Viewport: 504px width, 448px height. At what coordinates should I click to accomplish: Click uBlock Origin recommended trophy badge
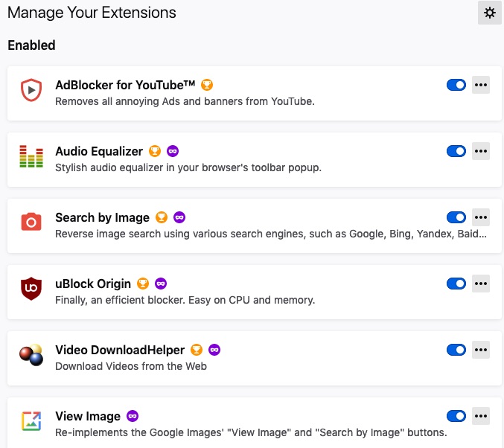point(143,284)
